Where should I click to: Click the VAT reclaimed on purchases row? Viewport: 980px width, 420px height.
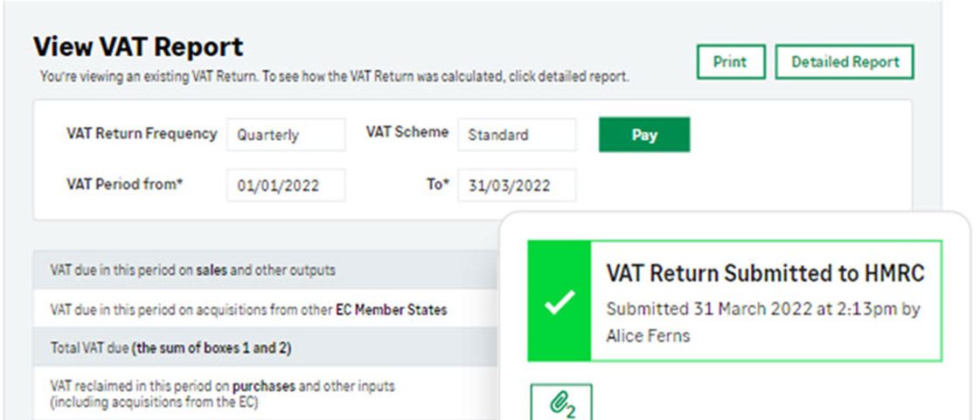[x=267, y=394]
